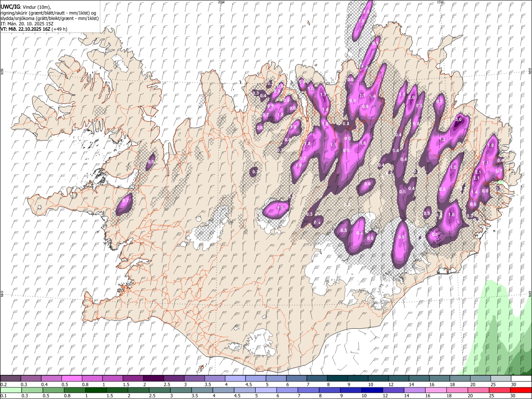This screenshot has height=399, width=532.
Task: Click the '15W' longitude label at the top edge
Action: 440,2
